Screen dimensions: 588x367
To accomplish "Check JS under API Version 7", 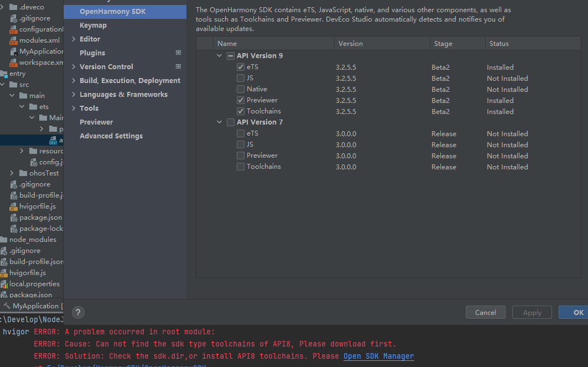I will pyautogui.click(x=241, y=144).
